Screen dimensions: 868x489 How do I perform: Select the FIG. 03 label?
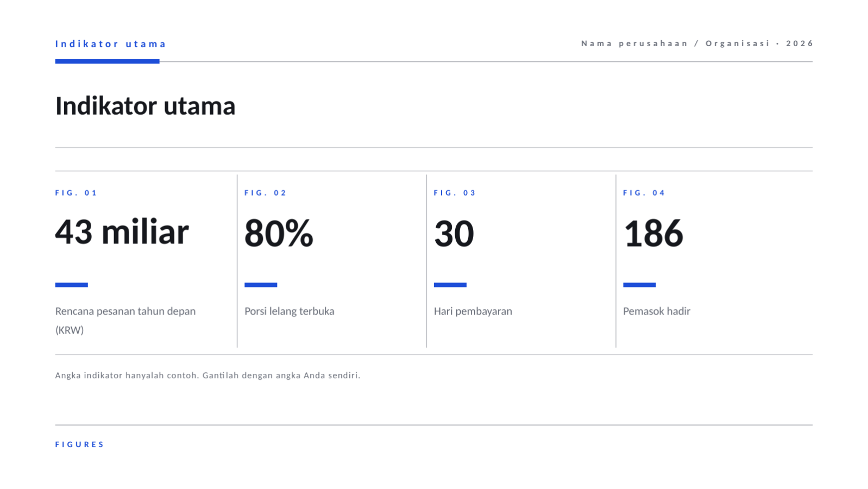[455, 193]
